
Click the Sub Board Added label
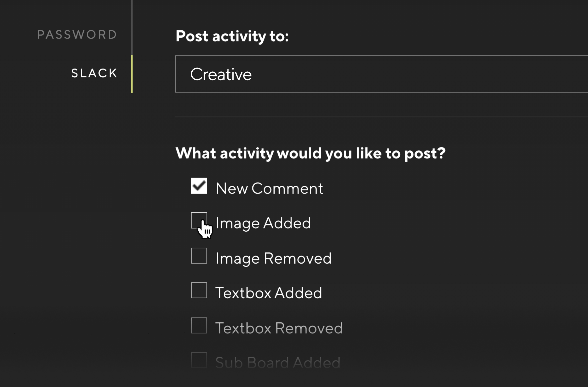(x=278, y=363)
